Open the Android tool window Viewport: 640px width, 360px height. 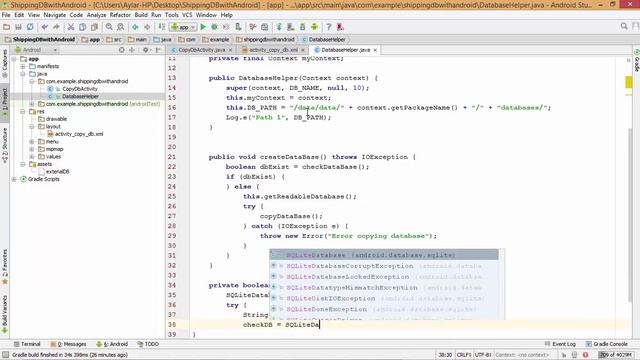click(x=112, y=344)
